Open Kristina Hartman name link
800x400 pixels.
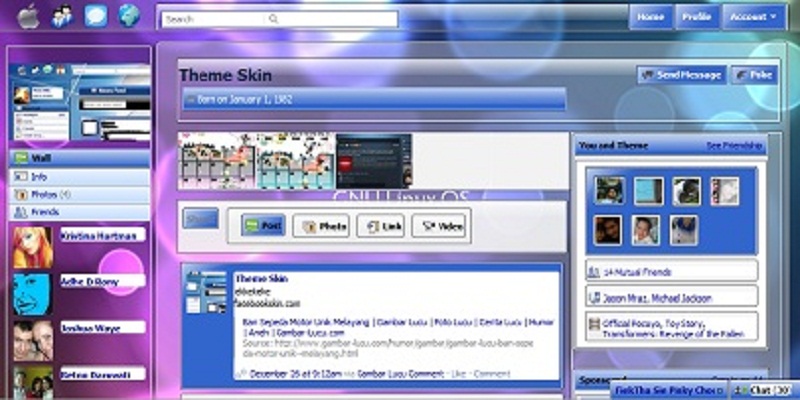(x=99, y=236)
